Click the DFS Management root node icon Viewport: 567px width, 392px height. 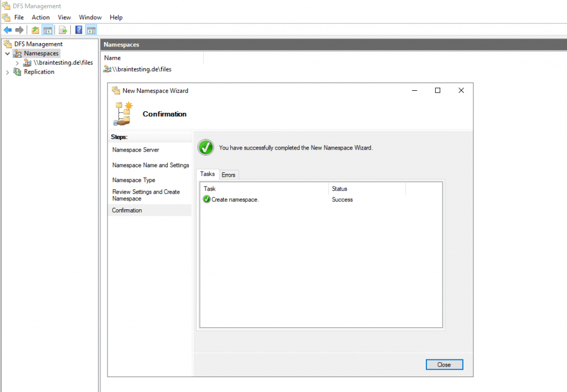tap(8, 44)
